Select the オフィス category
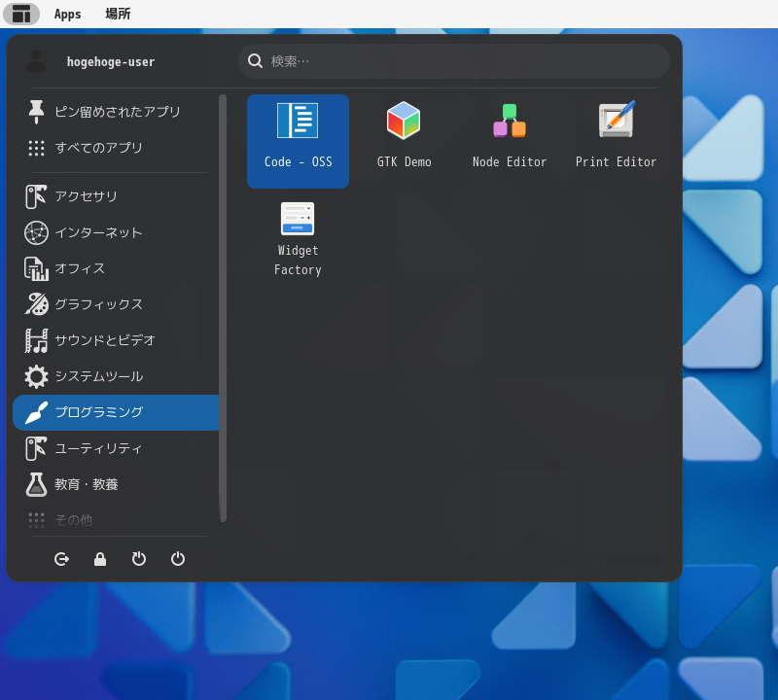 [116, 268]
